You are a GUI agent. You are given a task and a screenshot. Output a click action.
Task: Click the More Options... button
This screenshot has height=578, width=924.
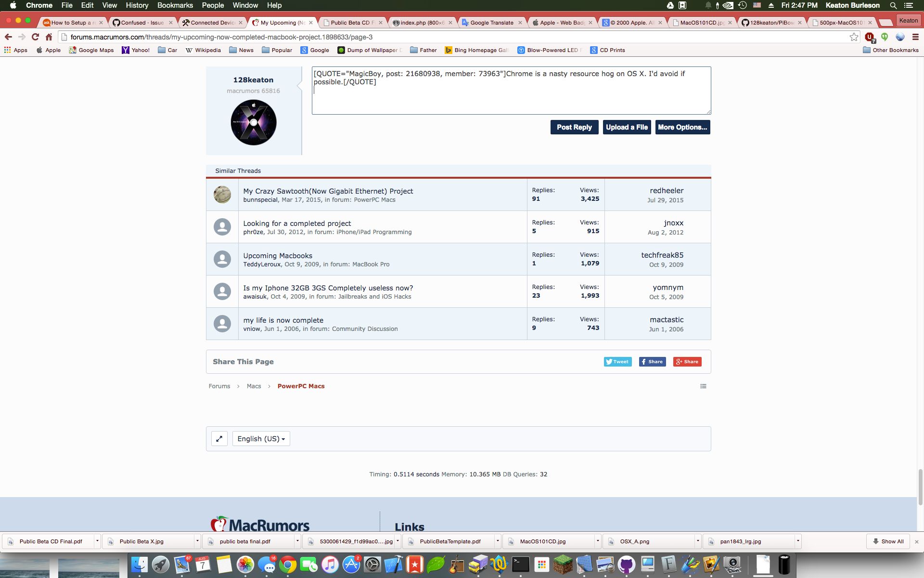click(682, 127)
